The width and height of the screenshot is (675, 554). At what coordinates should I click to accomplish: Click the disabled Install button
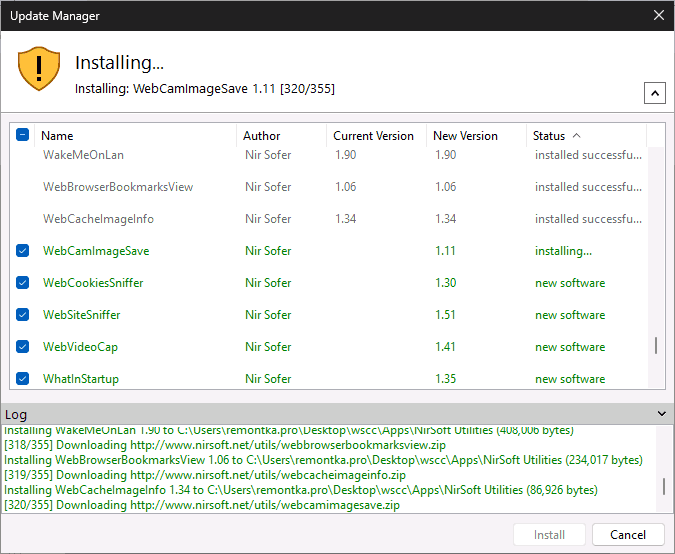(549, 535)
